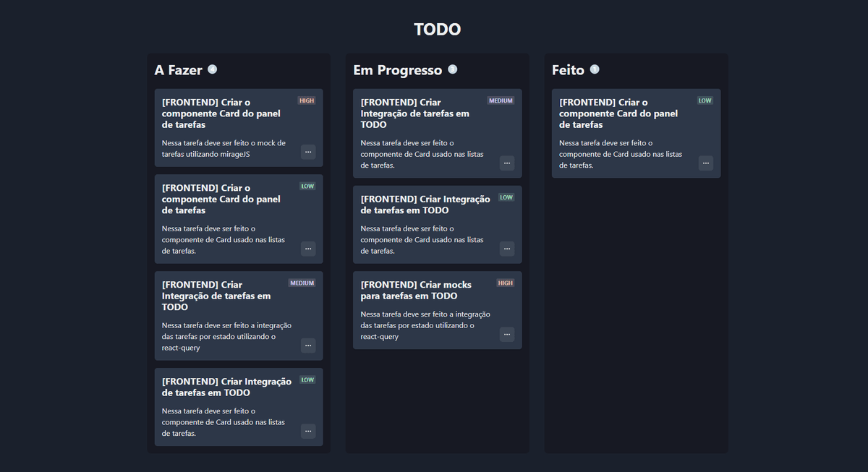Click the MEDIUM priority badge in Em Progresso
This screenshot has height=472, width=868.
pos(501,100)
